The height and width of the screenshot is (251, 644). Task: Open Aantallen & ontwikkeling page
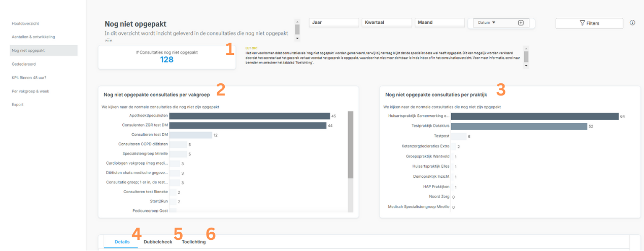(x=33, y=37)
